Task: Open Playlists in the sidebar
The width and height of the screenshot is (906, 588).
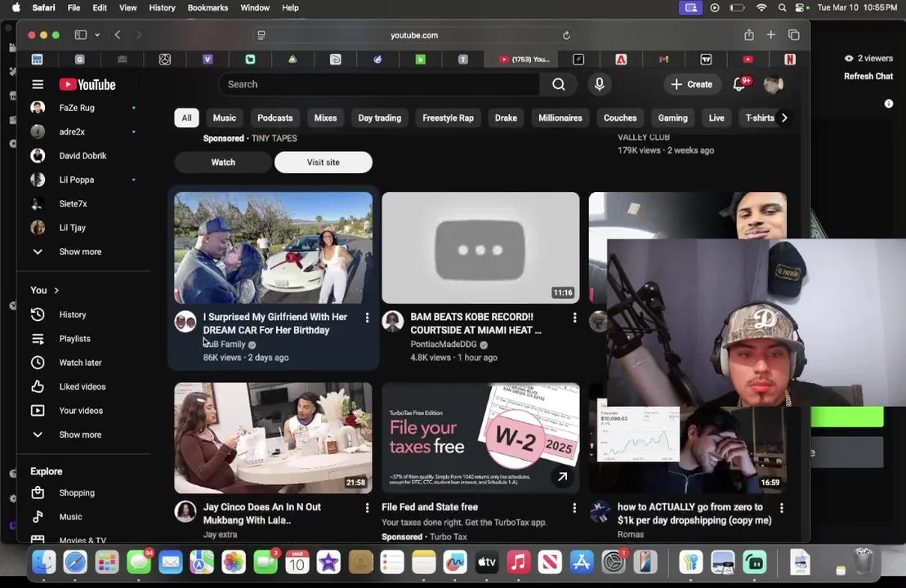Action: pos(74,338)
